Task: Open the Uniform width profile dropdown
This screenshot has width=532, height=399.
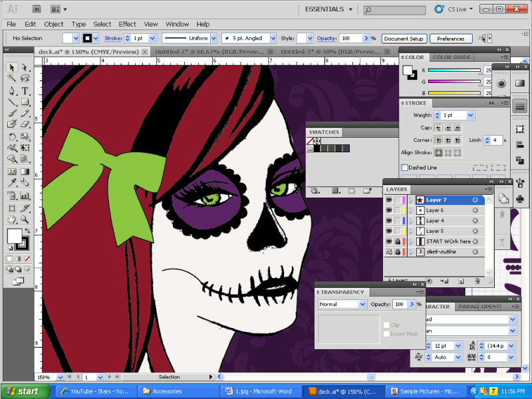Action: pos(213,39)
